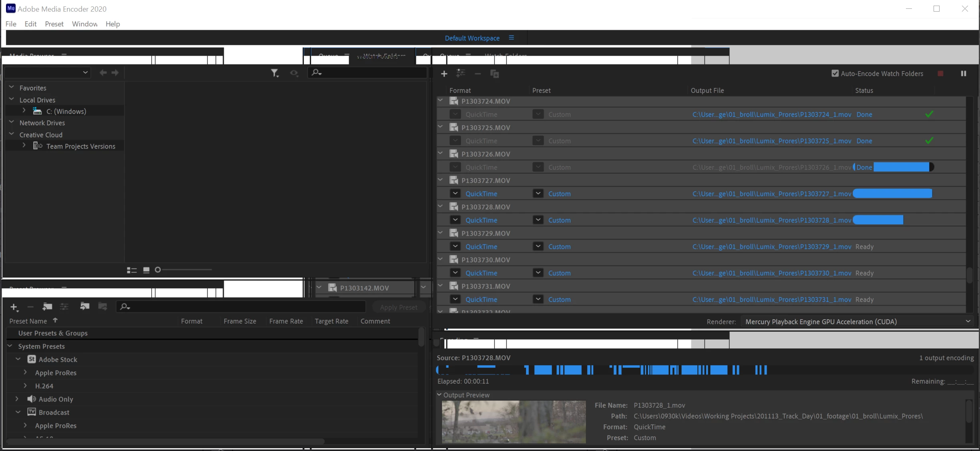Click the pause queue icon
980x451 pixels.
(x=963, y=74)
